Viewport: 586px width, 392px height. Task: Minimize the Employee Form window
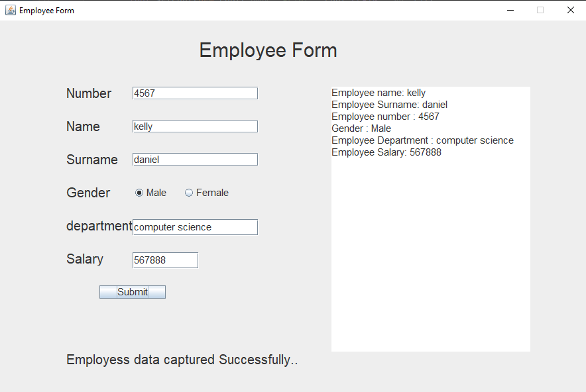click(510, 10)
